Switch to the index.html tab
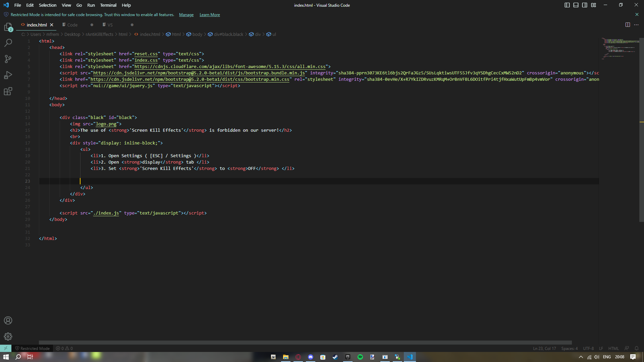644x362 pixels. coord(36,25)
